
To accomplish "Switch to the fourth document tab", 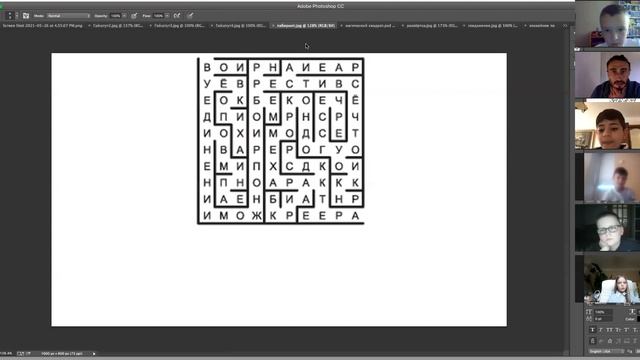I will point(240,25).
